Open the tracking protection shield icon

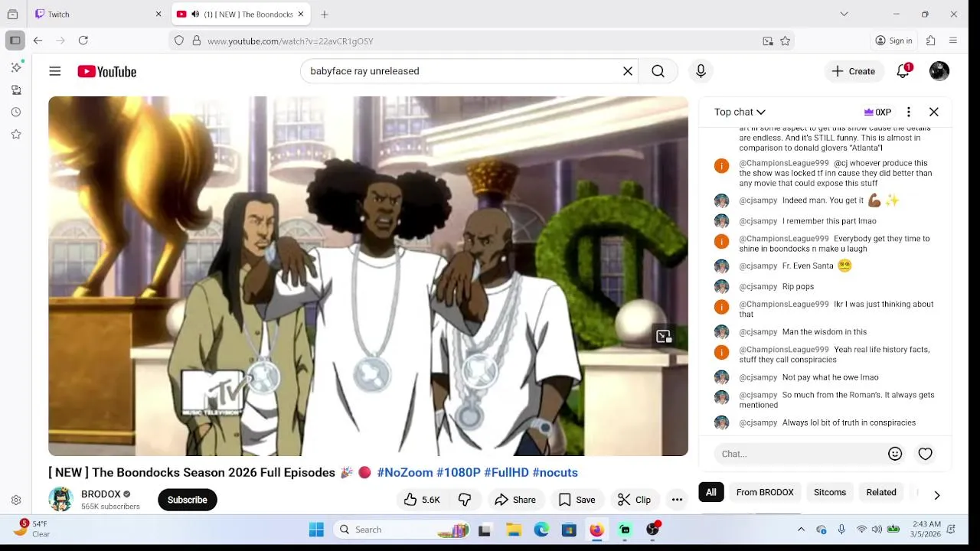pos(179,41)
